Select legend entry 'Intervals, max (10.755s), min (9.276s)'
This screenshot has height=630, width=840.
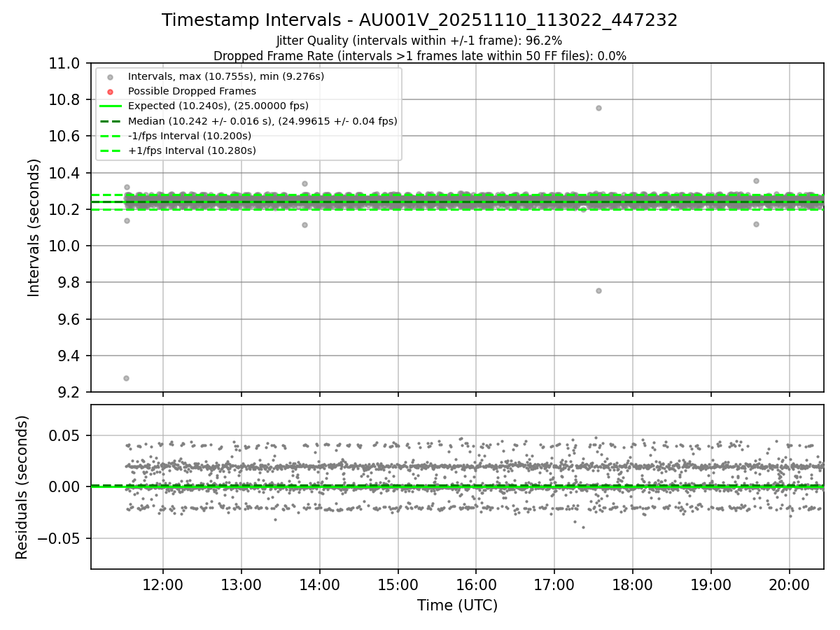(226, 76)
